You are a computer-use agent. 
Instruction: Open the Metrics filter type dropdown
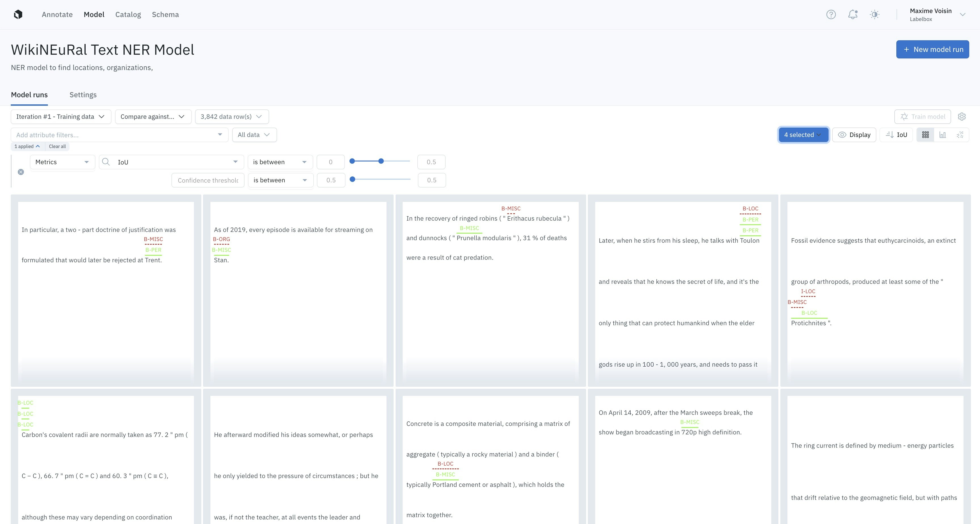[x=62, y=162]
